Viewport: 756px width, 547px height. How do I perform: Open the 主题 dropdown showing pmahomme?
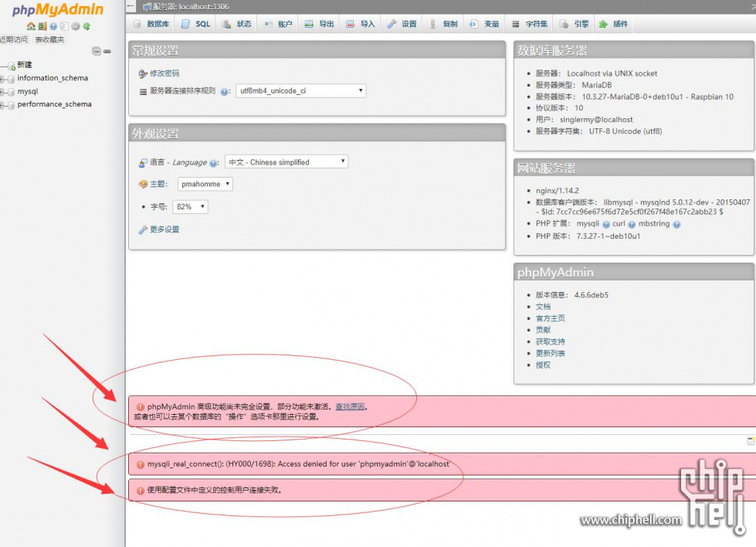[x=205, y=184]
